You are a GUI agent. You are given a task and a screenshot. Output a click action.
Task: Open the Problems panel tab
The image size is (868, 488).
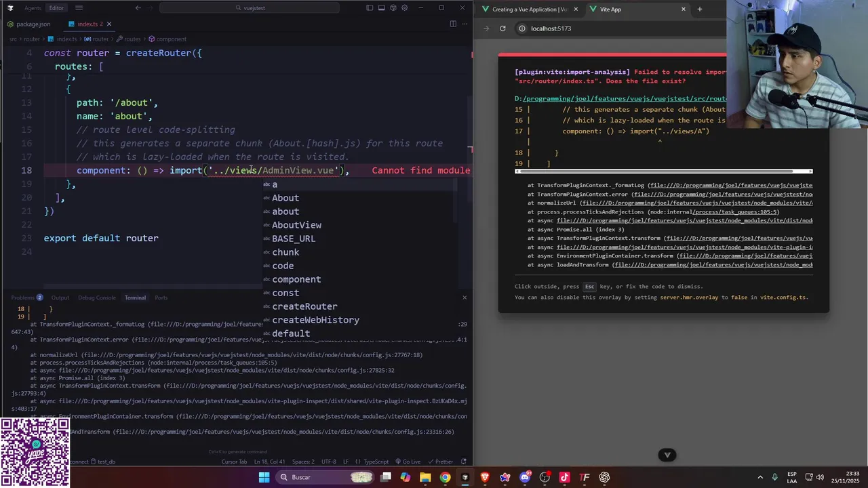point(26,298)
